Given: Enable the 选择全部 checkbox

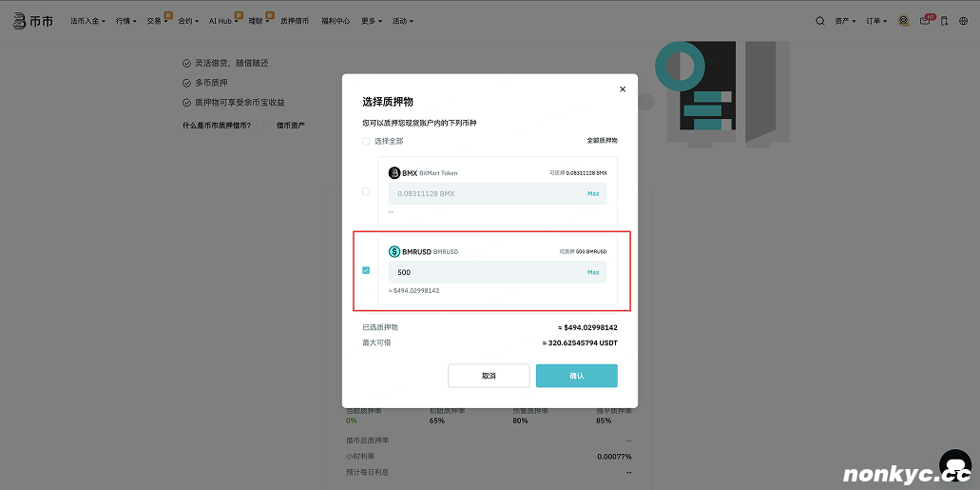Looking at the screenshot, I should point(366,141).
